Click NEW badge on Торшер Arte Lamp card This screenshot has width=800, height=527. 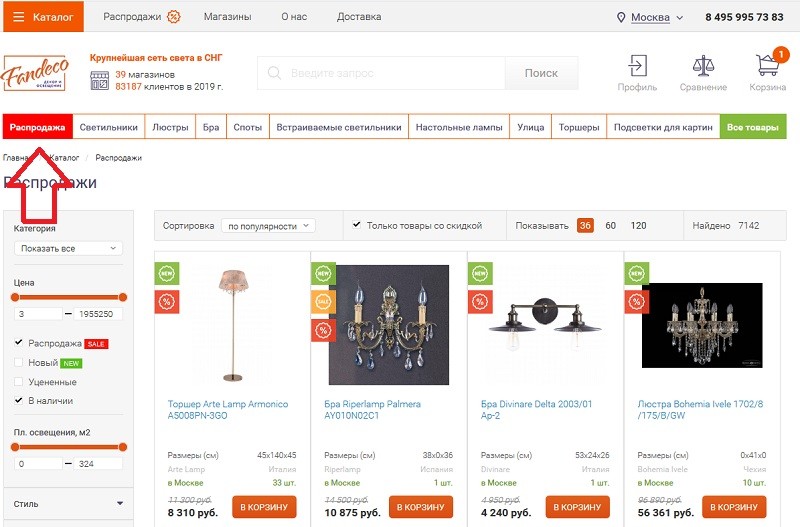coord(167,273)
